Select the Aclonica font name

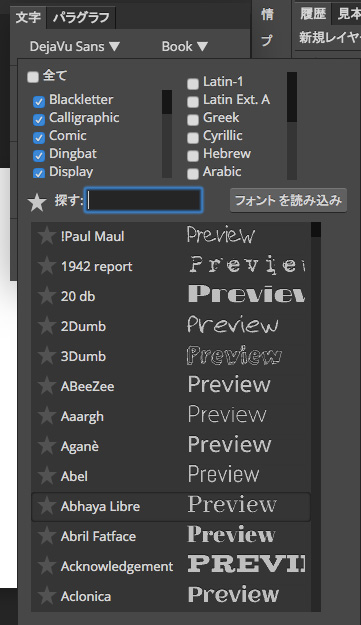pyautogui.click(x=86, y=596)
